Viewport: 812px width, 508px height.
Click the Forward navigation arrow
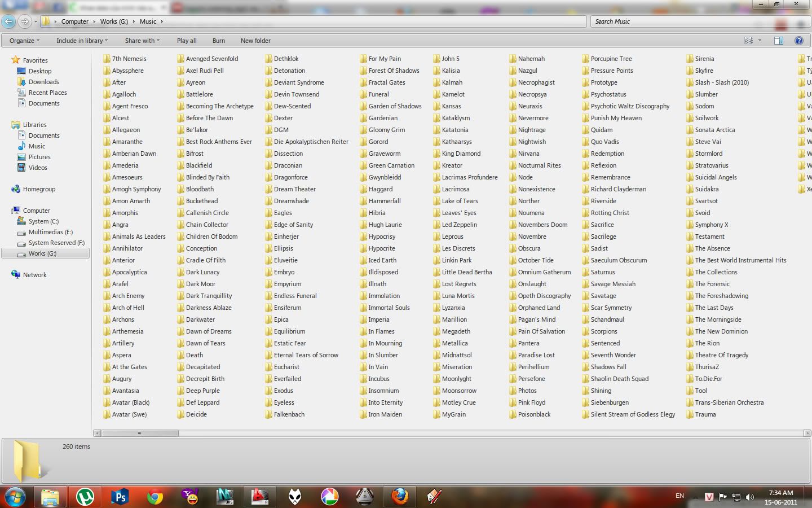[25, 21]
